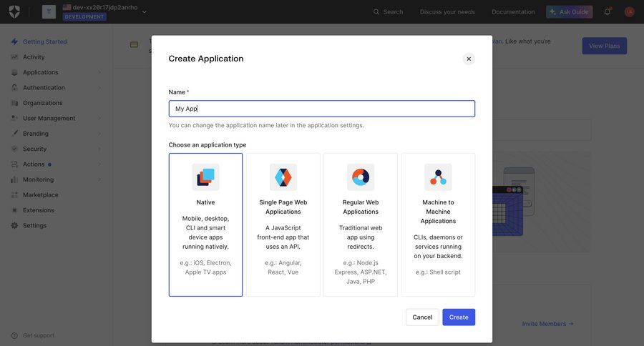This screenshot has width=644, height=346.
Task: Go to Getting Started in sidebar
Action: coord(45,41)
